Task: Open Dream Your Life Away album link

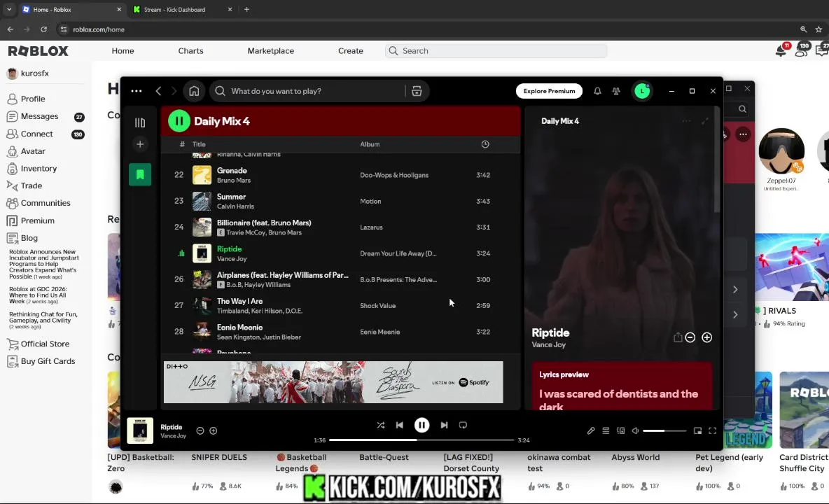Action: click(398, 253)
